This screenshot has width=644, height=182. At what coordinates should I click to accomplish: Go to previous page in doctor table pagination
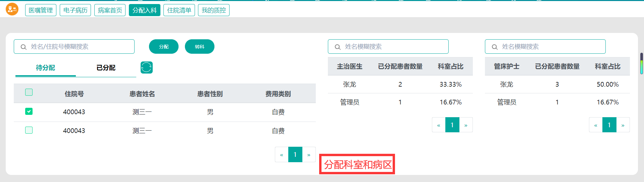439,125
